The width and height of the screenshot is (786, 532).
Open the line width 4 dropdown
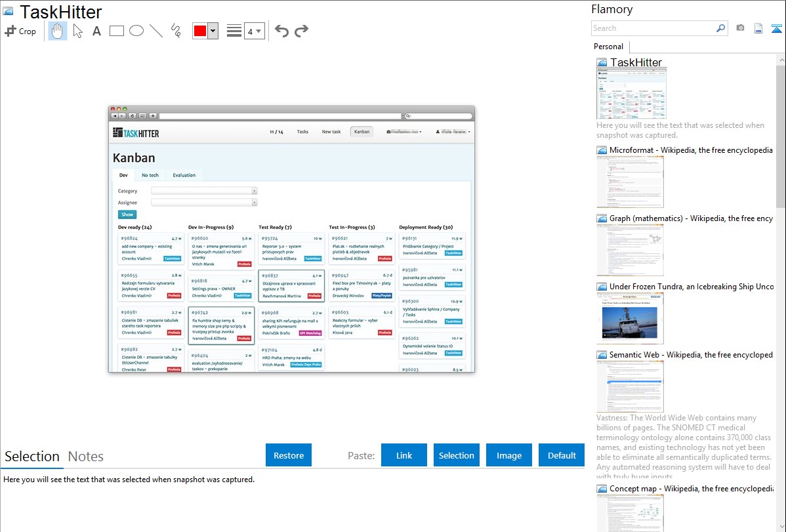click(254, 31)
